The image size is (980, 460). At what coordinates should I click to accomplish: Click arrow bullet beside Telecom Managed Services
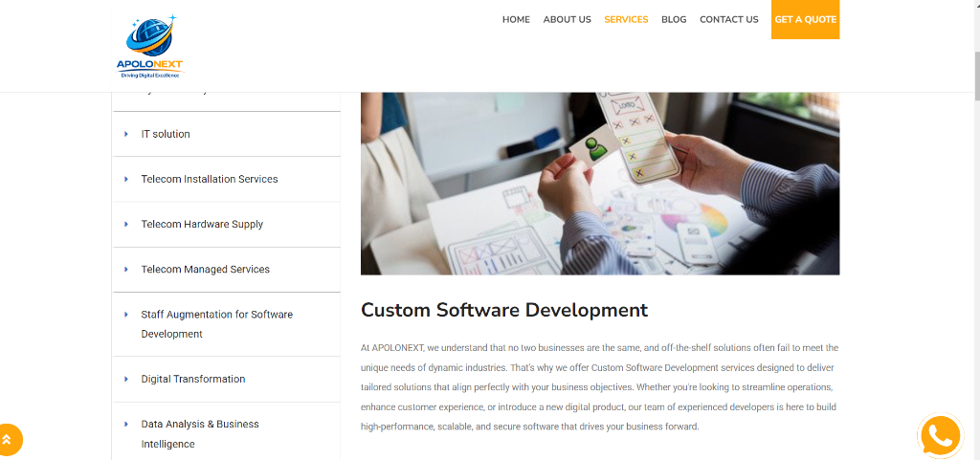[126, 270]
